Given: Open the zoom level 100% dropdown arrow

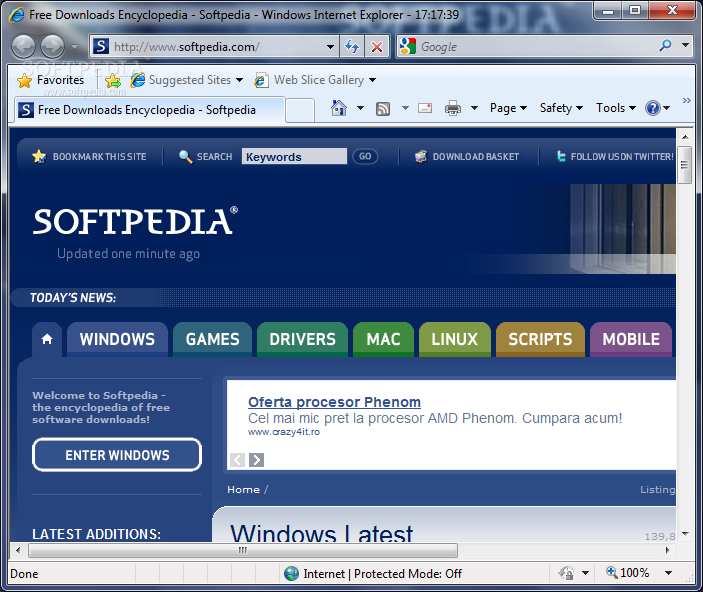Looking at the screenshot, I should [x=668, y=573].
